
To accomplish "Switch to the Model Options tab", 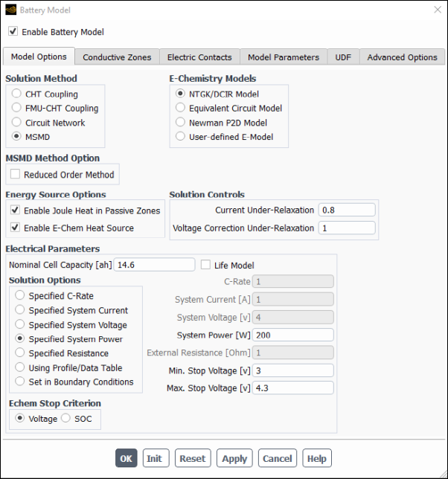I will [x=39, y=57].
